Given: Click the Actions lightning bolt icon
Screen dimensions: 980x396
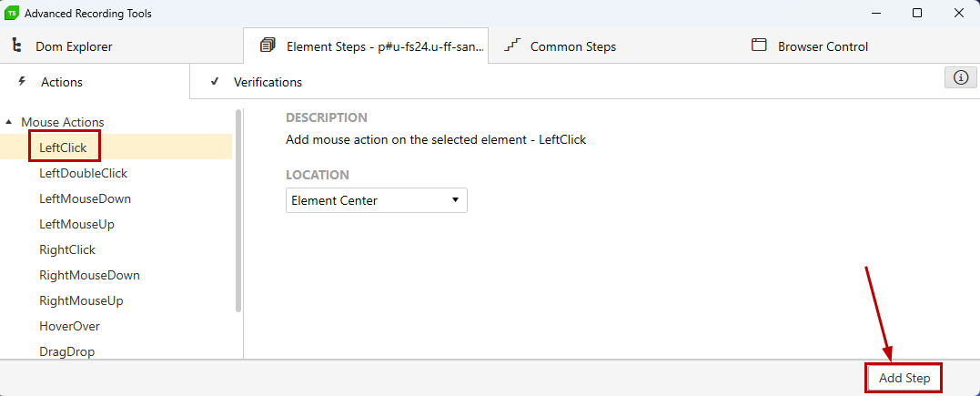Looking at the screenshot, I should point(23,81).
